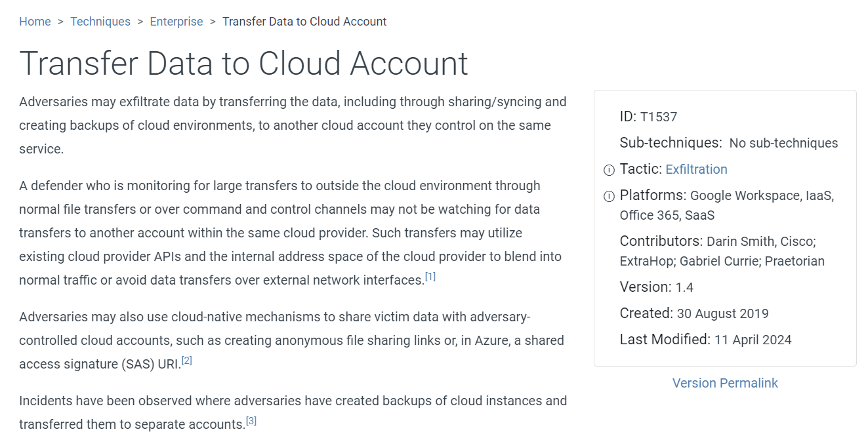Image resolution: width=868 pixels, height=440 pixels.
Task: Click the info icon beside Platforms
Action: coord(609,196)
